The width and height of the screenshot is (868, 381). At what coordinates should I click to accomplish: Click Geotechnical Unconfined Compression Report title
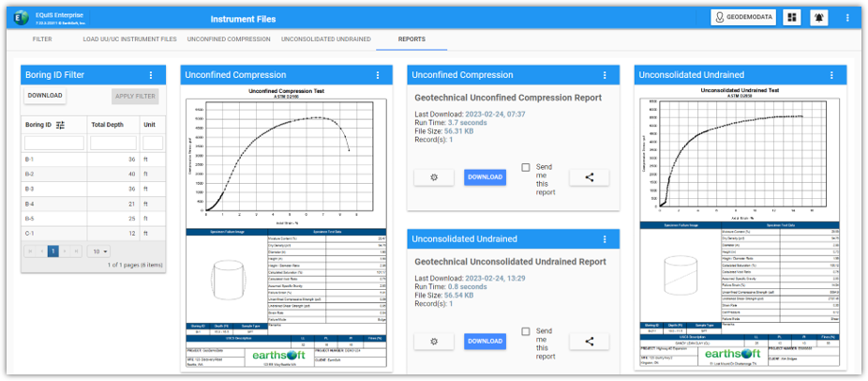(508, 98)
